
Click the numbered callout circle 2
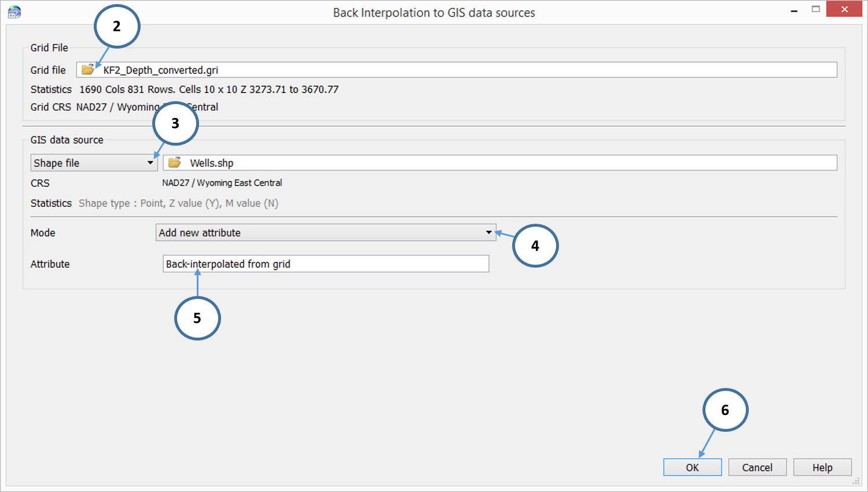point(117,26)
